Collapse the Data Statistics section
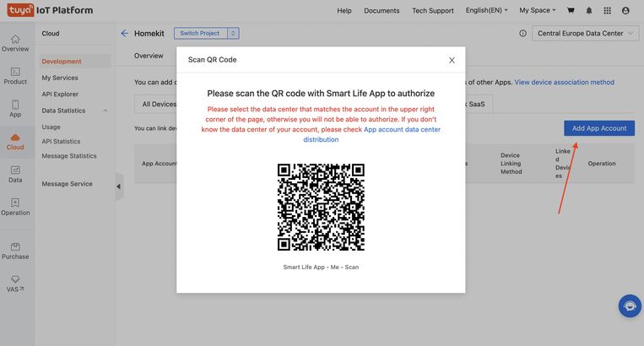 [106, 111]
